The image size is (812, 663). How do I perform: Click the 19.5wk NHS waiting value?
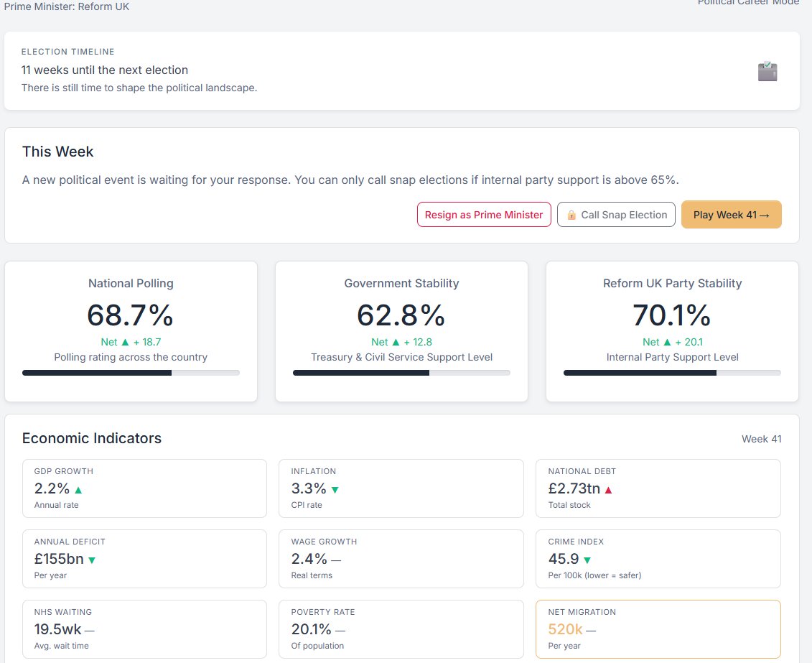pos(57,629)
